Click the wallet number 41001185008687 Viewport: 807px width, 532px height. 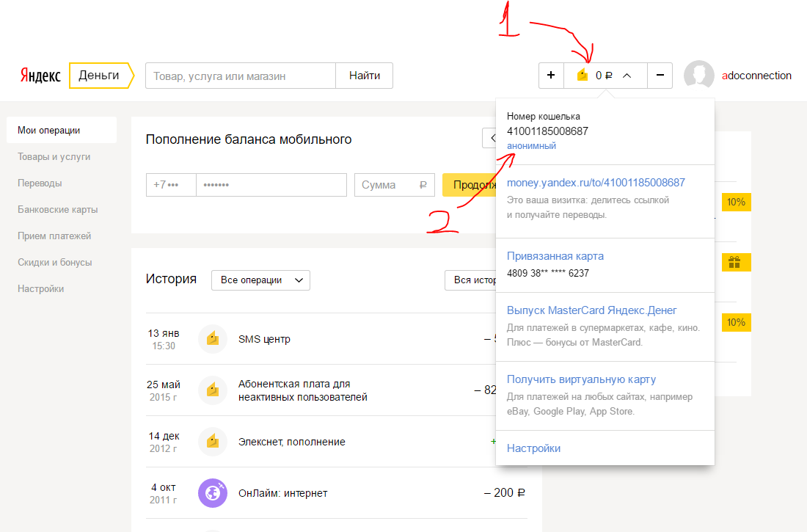(547, 131)
